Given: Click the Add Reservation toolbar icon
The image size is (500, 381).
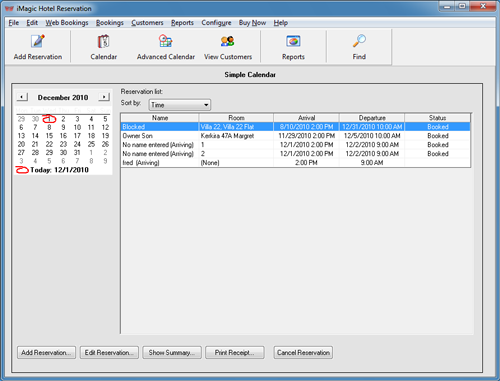Looking at the screenshot, I should click(x=38, y=41).
